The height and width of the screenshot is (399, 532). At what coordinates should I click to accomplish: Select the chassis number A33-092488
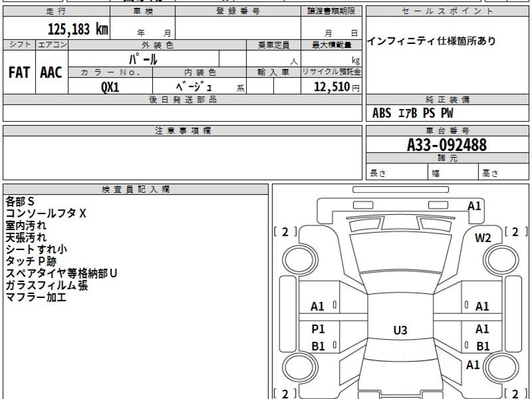pyautogui.click(x=447, y=145)
